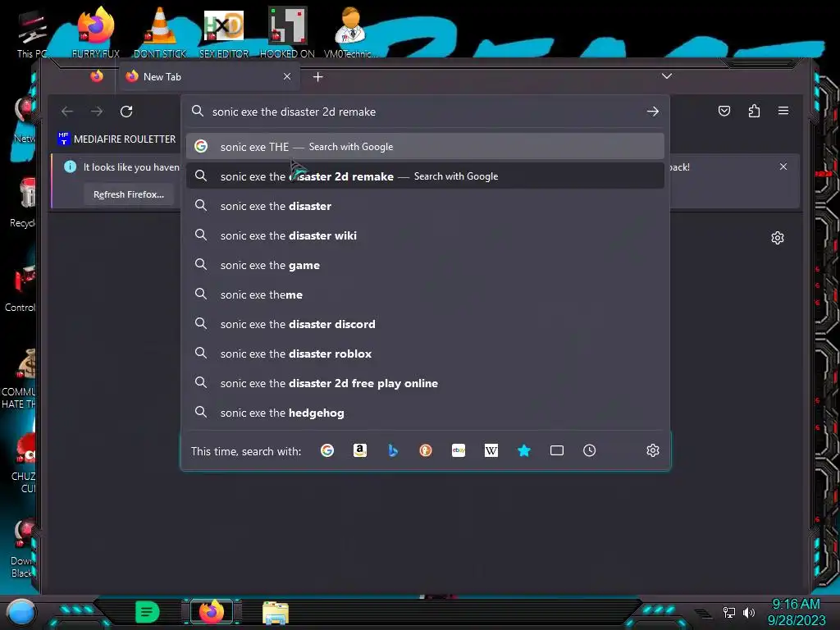Open network tray icon
This screenshot has height=630, width=840.
tap(728, 612)
